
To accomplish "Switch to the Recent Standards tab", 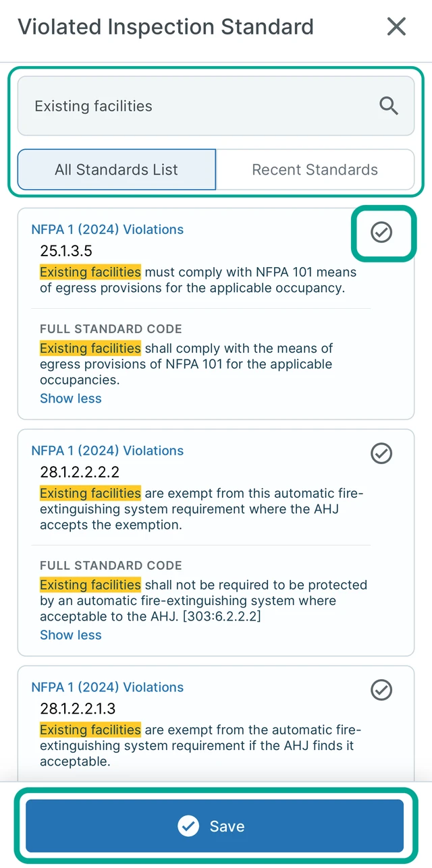I will 315,170.
